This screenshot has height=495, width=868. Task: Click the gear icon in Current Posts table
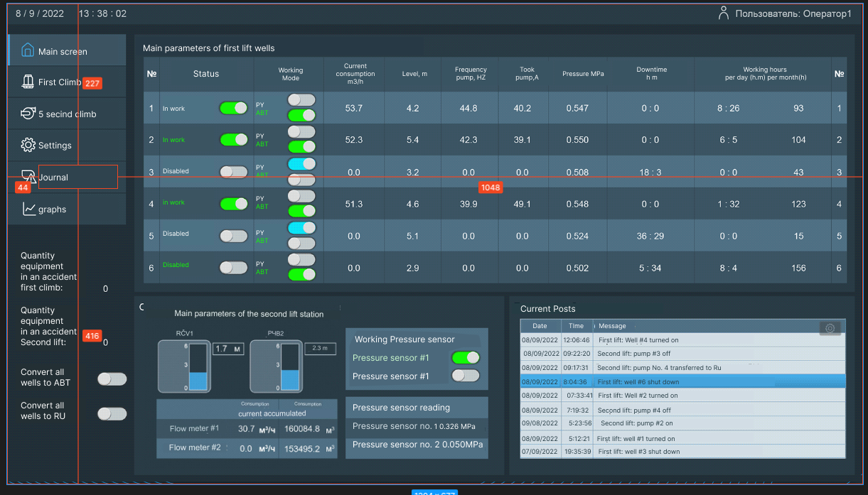(830, 328)
